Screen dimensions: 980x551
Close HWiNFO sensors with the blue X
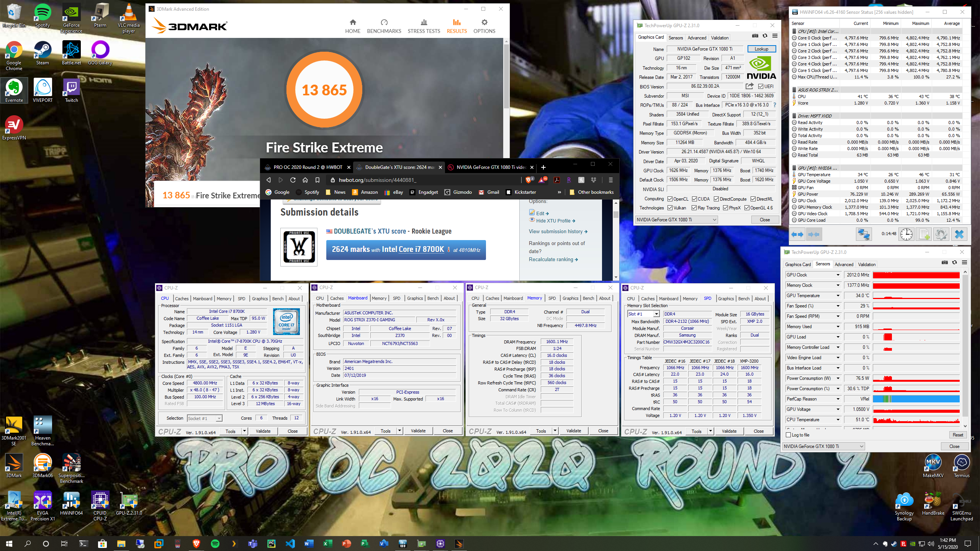[959, 234]
